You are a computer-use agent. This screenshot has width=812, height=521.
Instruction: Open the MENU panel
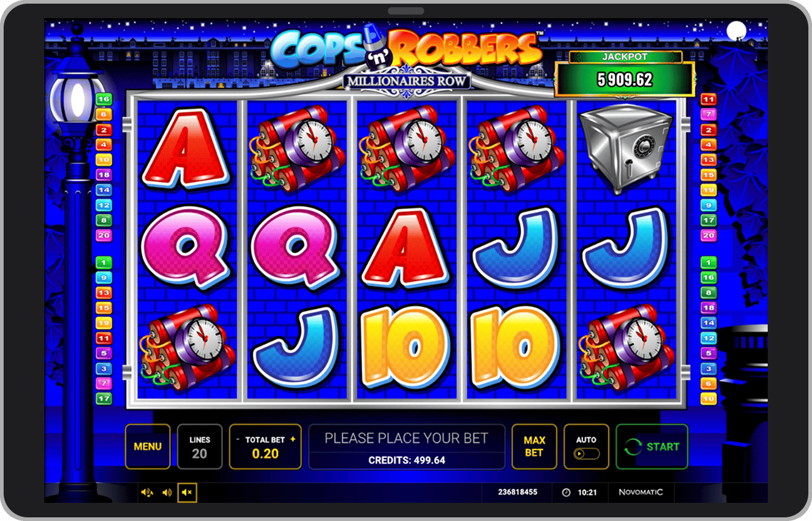tap(147, 446)
